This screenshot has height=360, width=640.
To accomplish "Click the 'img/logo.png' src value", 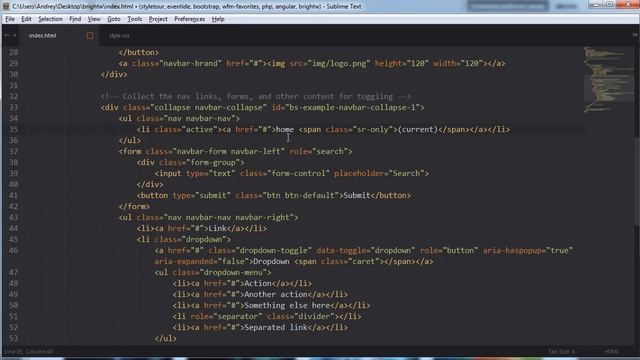I will coord(340,63).
